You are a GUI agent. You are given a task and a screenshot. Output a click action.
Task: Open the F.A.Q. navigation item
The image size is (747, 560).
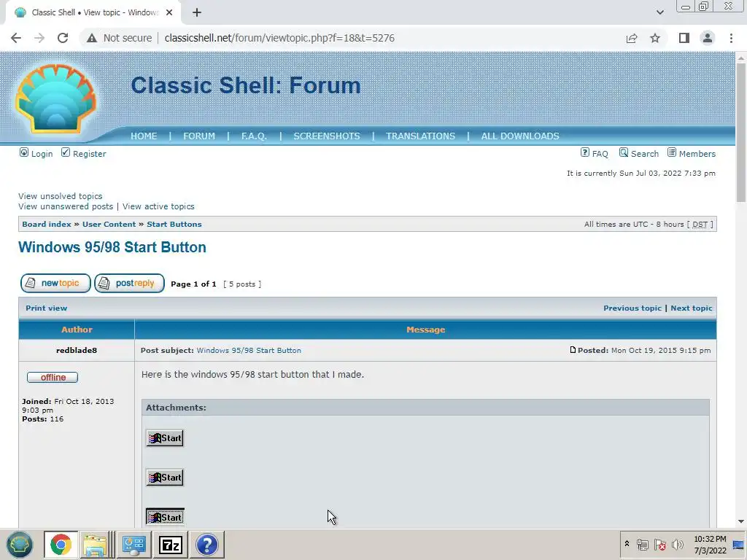point(254,136)
